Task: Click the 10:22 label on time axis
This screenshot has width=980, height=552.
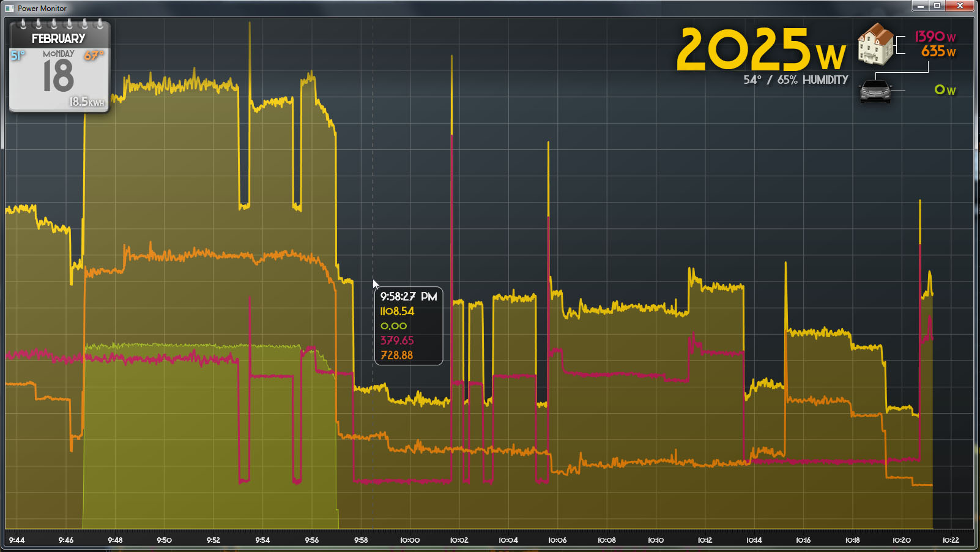Action: (951, 540)
